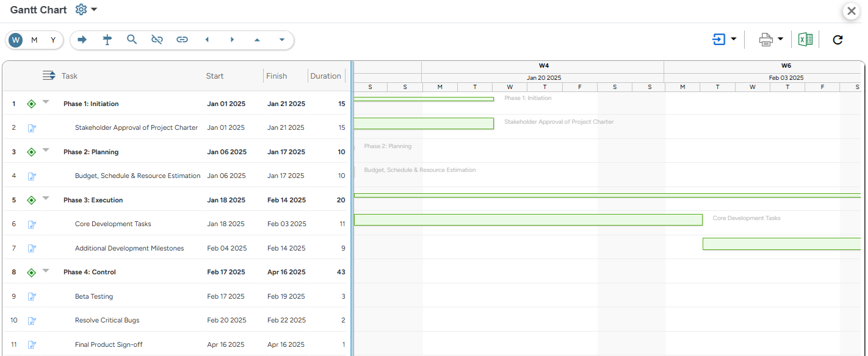Switch to the yearly Y view

tap(53, 40)
